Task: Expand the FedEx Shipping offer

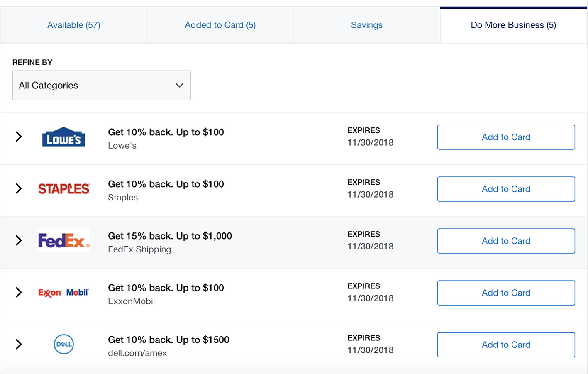Action: [19, 240]
